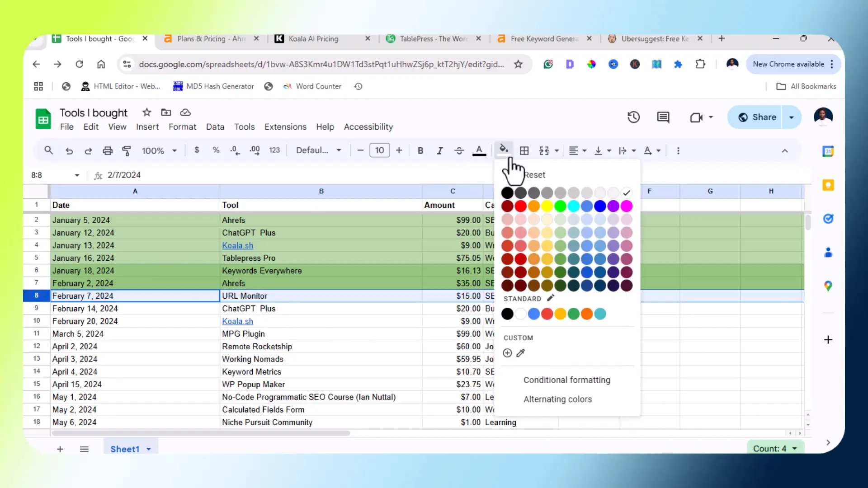Click the Share button
The width and height of the screenshot is (868, 488).
coord(757,117)
